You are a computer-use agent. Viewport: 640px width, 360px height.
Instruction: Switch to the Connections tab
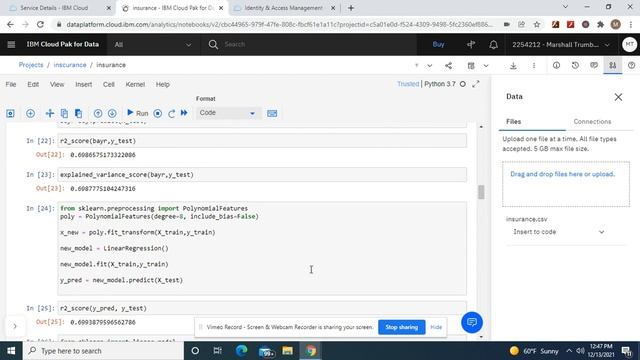[592, 122]
